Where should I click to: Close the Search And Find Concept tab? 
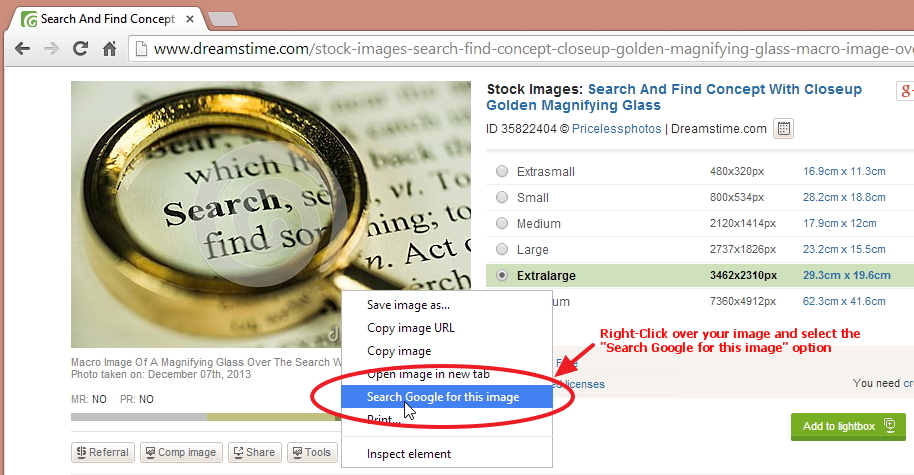tap(189, 19)
